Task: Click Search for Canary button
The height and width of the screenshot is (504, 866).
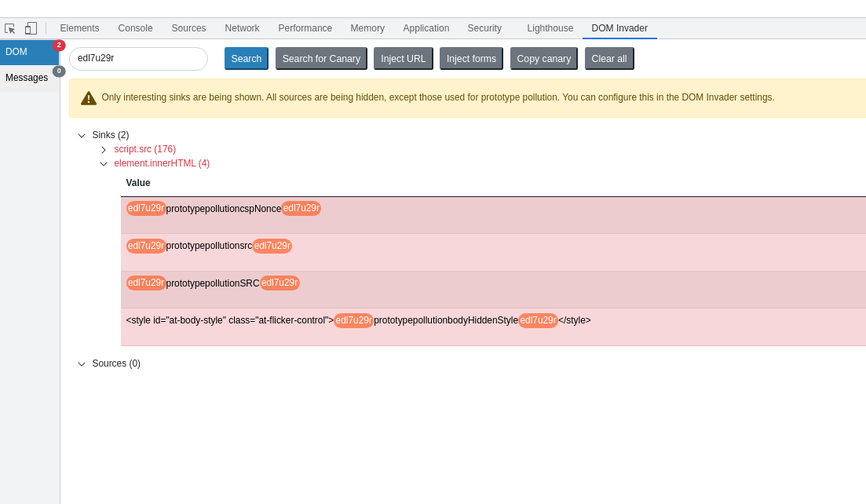Action: (x=321, y=59)
